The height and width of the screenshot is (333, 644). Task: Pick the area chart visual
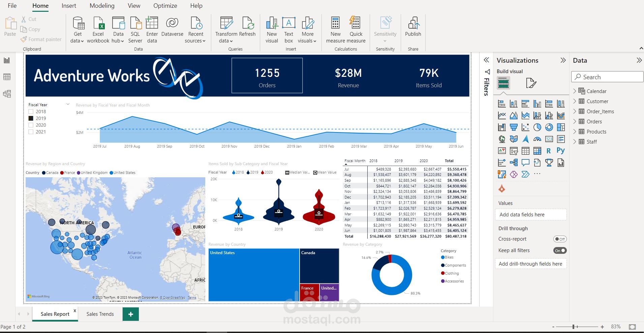514,116
